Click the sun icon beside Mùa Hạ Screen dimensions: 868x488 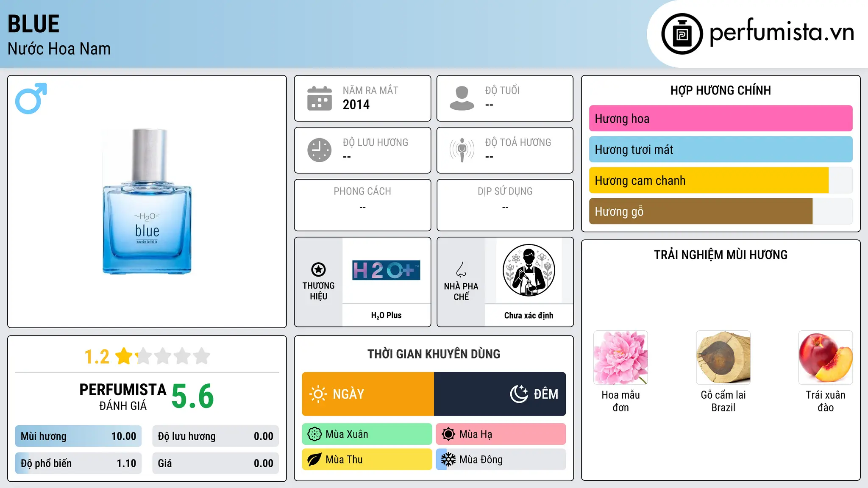tap(448, 434)
